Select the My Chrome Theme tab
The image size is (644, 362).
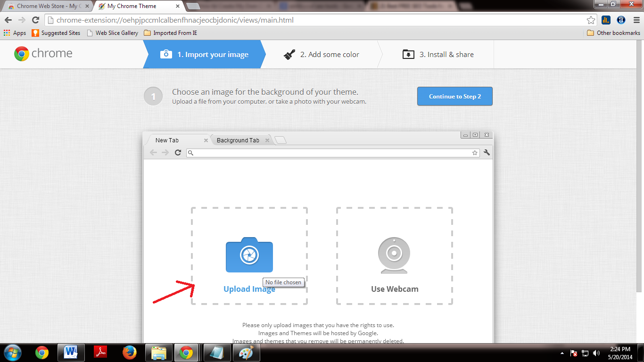pyautogui.click(x=137, y=6)
